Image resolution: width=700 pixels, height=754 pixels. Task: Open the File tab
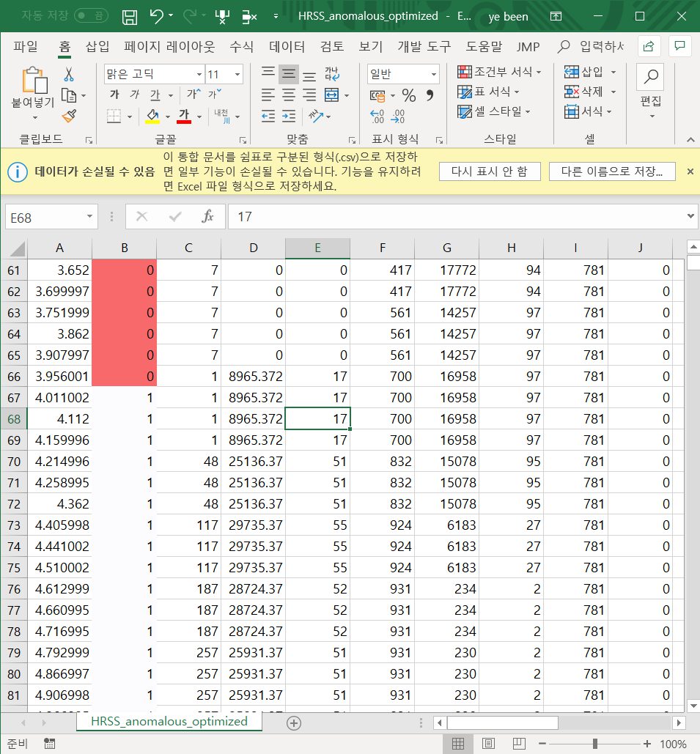pos(26,46)
